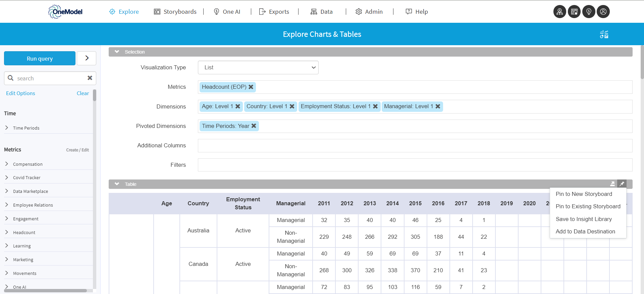Open the Storyboards menu
Image resolution: width=644 pixels, height=294 pixels.
click(x=175, y=12)
